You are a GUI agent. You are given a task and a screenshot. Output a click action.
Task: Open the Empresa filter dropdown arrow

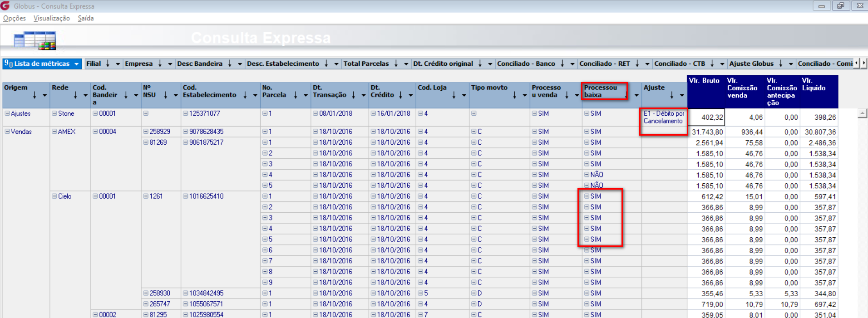coord(170,64)
